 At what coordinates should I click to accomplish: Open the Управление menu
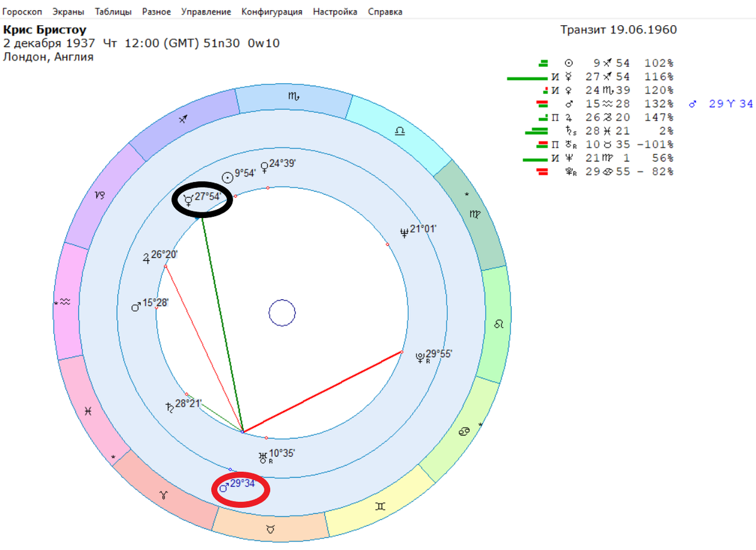206,12
